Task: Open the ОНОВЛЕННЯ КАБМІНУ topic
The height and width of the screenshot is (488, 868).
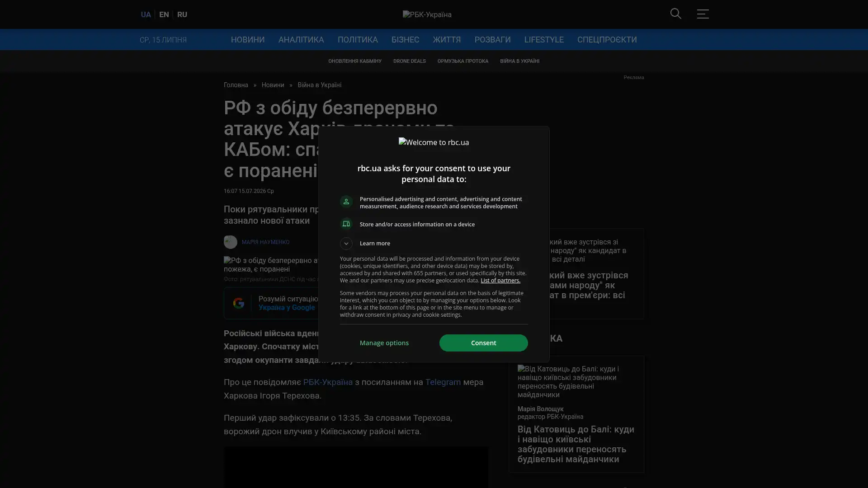Action: click(355, 61)
